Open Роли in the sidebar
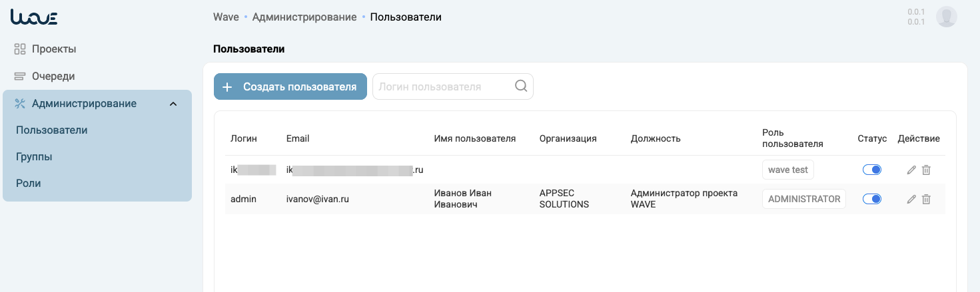The width and height of the screenshot is (980, 292). (x=29, y=183)
